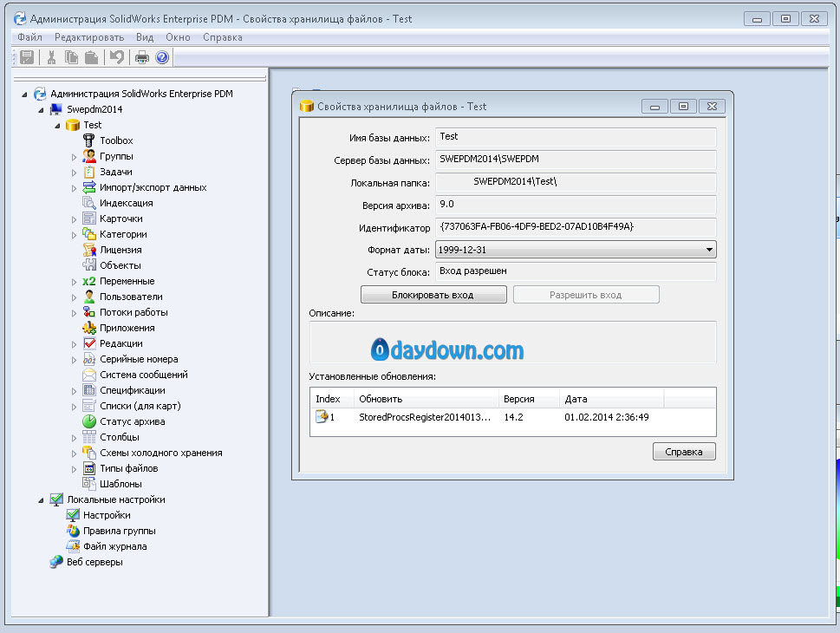Collapse the Локальные настройки node

41,500
